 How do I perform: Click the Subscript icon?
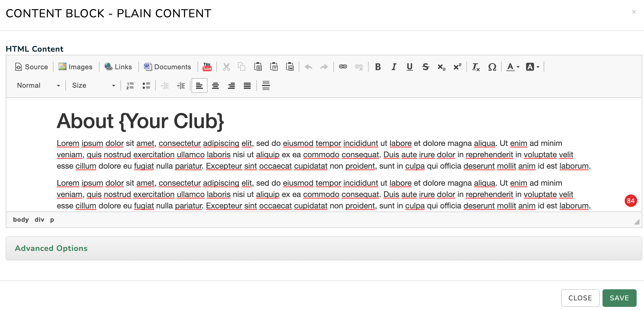[441, 67]
